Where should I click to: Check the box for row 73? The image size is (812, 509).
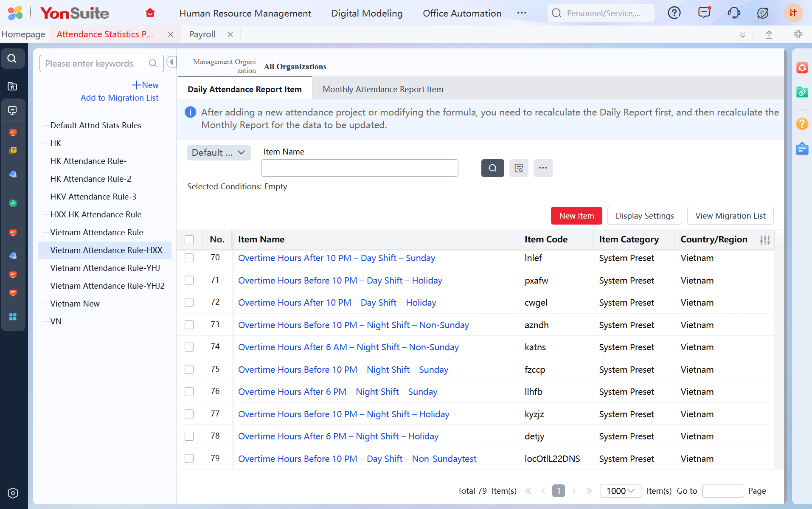click(189, 325)
